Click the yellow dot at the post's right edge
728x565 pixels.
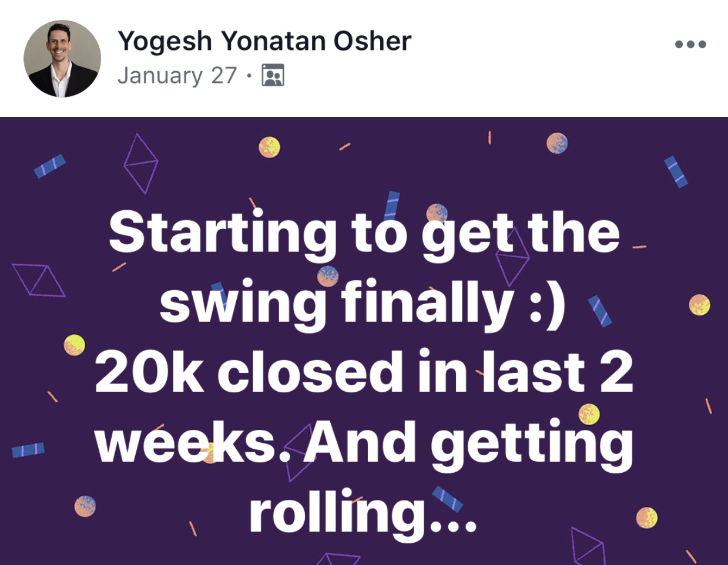(699, 305)
